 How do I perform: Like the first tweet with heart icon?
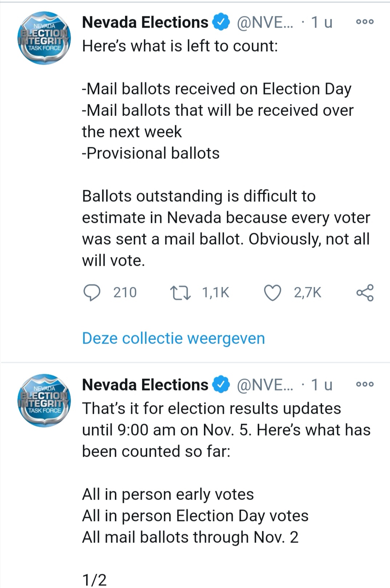click(272, 293)
